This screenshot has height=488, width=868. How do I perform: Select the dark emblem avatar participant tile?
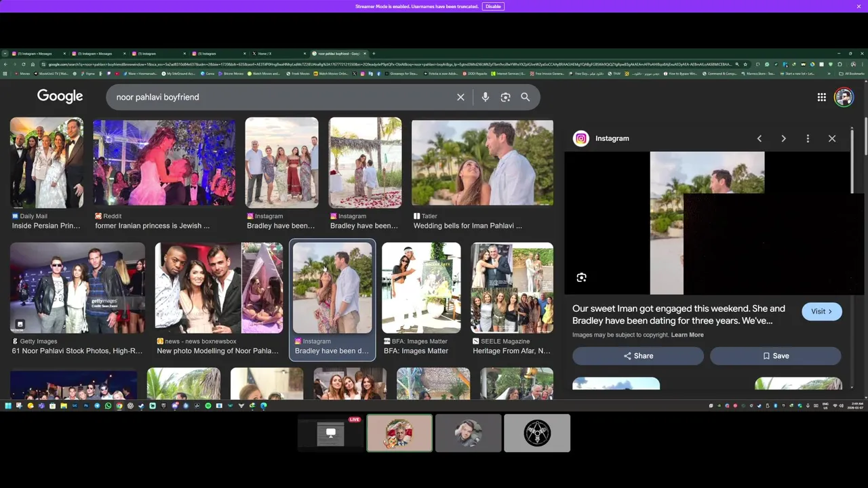tap(537, 432)
